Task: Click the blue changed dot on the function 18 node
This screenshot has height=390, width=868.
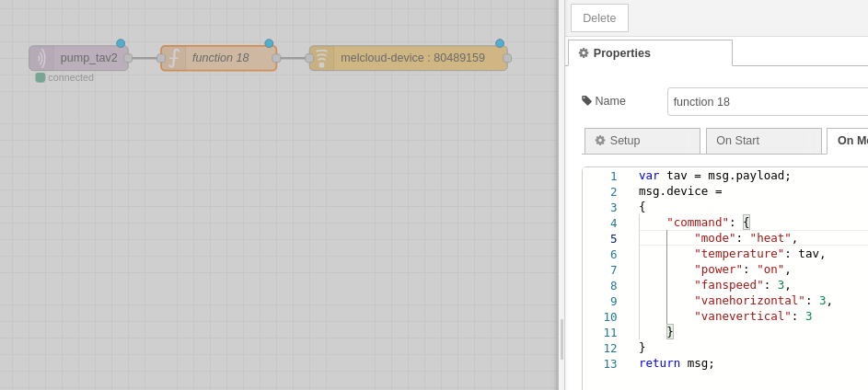Action: tap(269, 43)
